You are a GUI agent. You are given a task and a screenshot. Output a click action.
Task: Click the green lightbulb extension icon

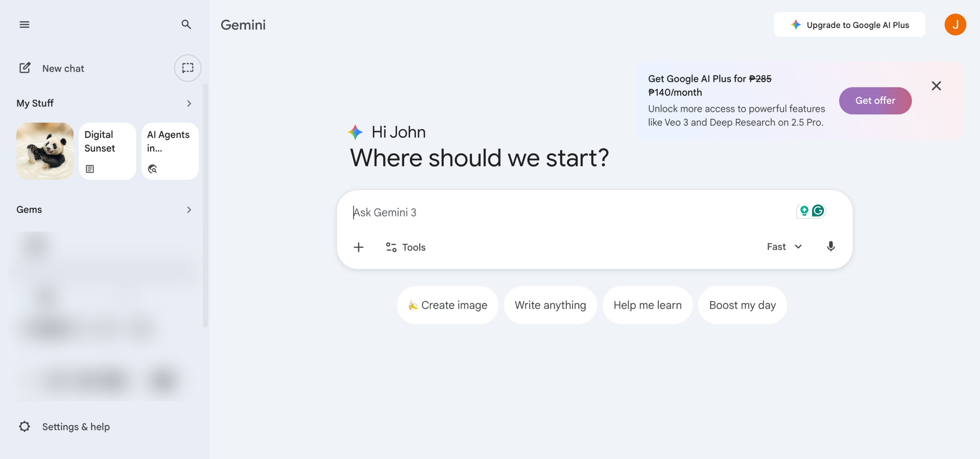(x=804, y=211)
